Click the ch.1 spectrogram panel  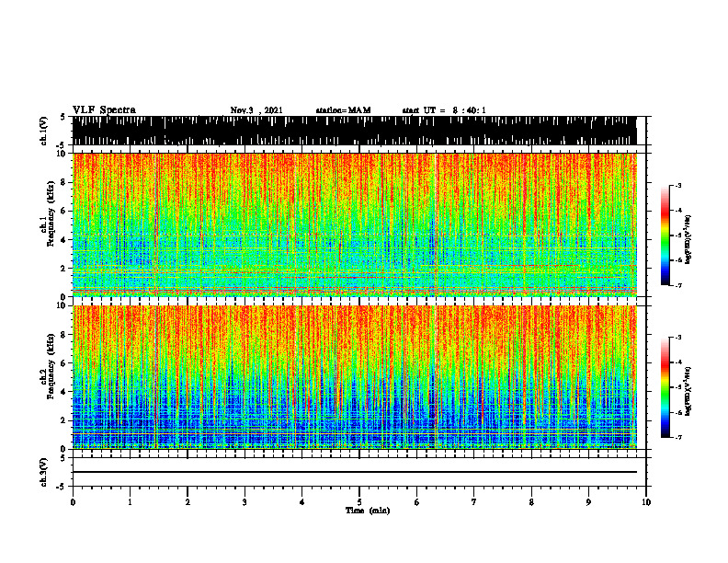pos(354,224)
